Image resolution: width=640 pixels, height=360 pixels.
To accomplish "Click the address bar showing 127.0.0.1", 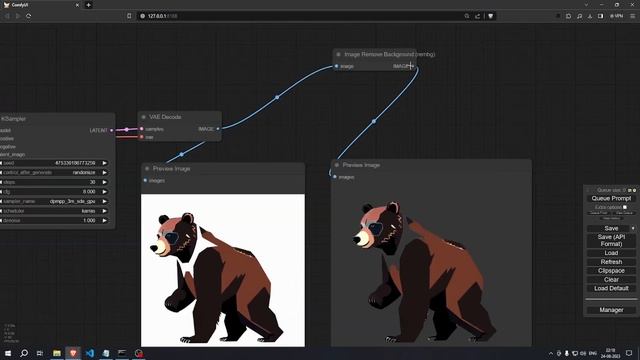I will (x=302, y=16).
